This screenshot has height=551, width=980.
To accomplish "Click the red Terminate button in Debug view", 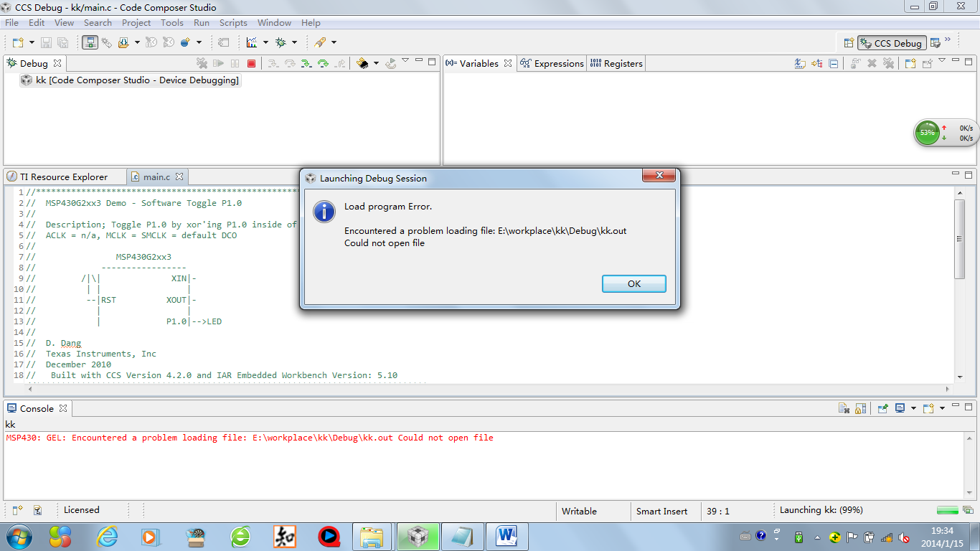I will point(251,63).
